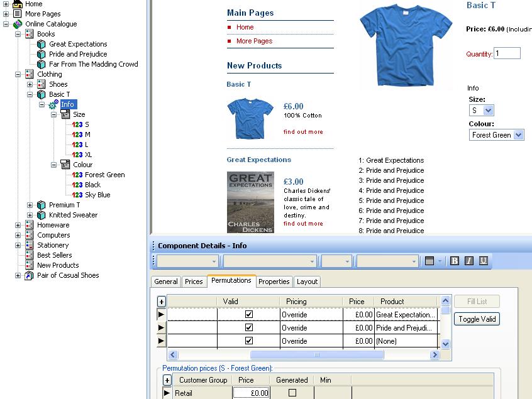Image resolution: width=532 pixels, height=399 pixels.
Task: Click the Home page icon in tree
Action: click(18, 4)
